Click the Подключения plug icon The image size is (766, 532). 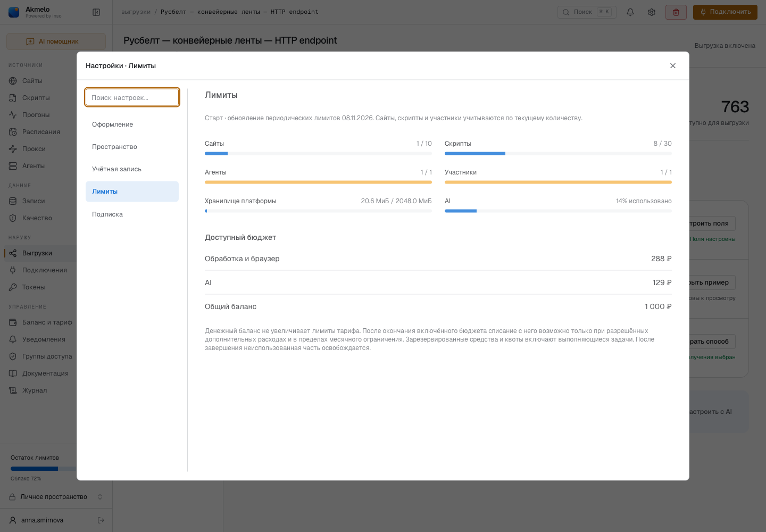(13, 270)
